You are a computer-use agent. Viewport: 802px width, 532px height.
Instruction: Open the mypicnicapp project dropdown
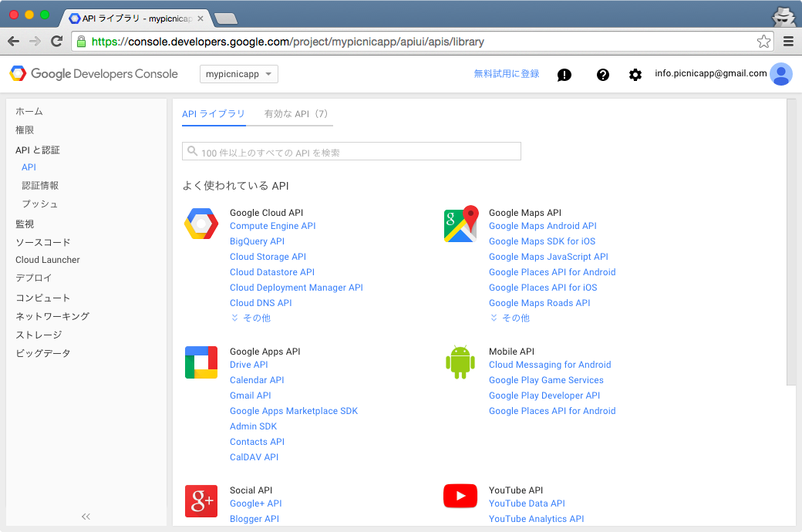pyautogui.click(x=239, y=74)
